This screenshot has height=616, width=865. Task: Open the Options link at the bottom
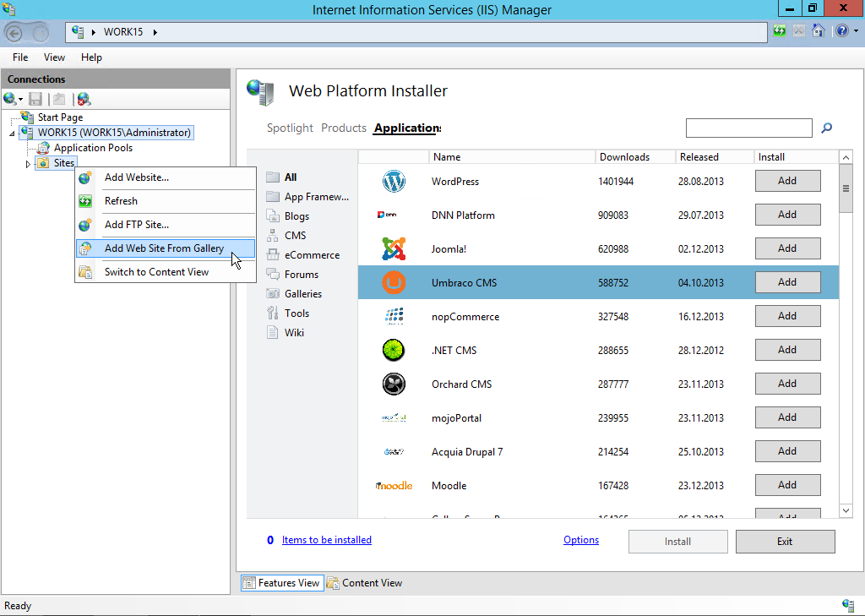pyautogui.click(x=580, y=539)
